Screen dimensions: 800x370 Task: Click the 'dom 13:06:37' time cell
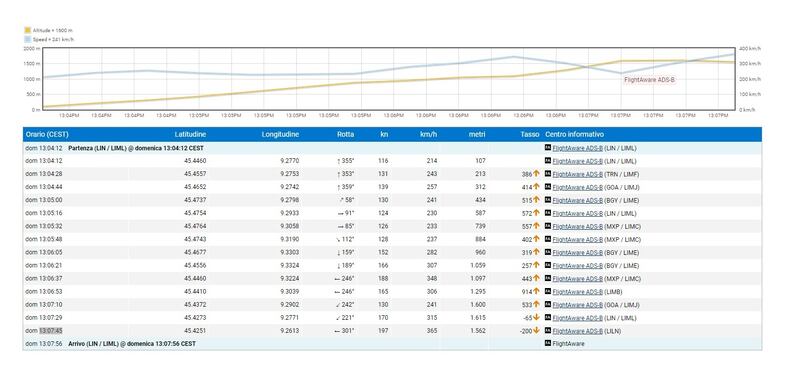click(44, 279)
